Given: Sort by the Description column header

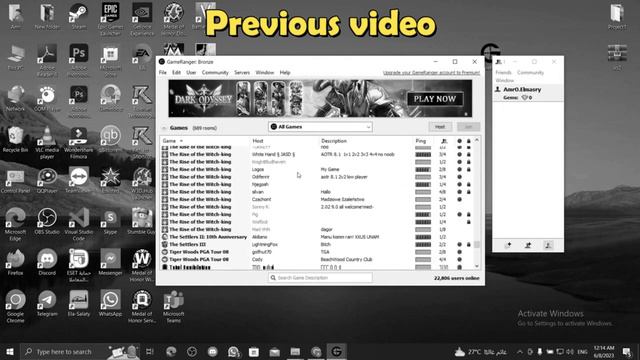Looking at the screenshot, I should point(333,141).
